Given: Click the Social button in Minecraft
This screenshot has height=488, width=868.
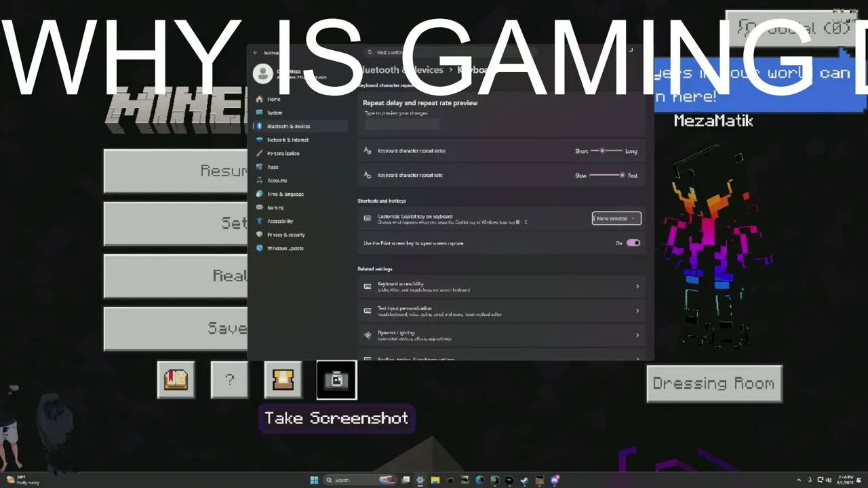Looking at the screenshot, I should (x=793, y=28).
